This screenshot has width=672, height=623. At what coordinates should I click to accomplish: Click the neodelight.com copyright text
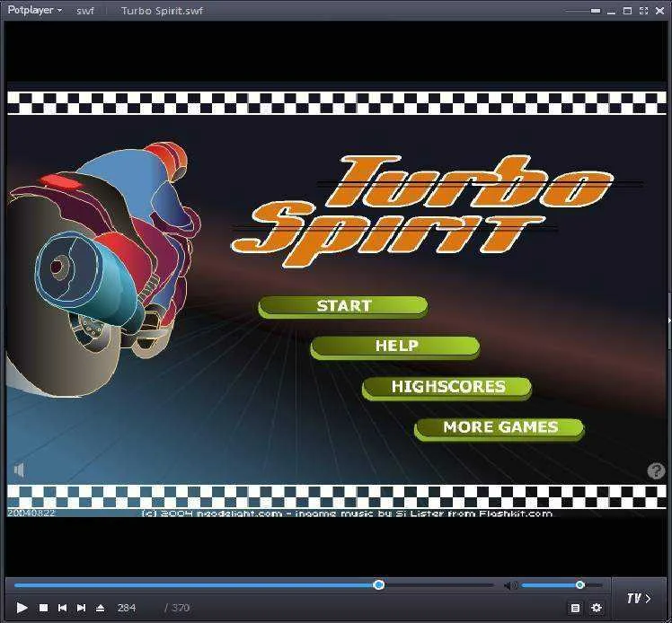click(347, 513)
